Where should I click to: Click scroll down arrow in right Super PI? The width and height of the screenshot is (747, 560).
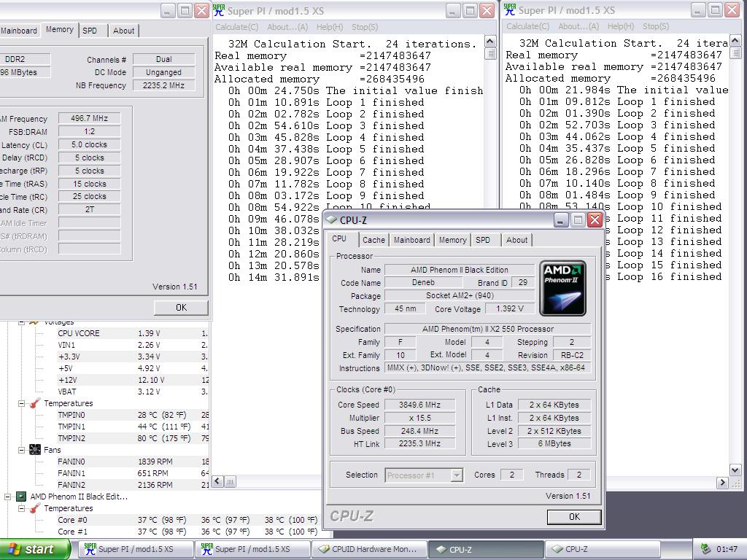(735, 470)
